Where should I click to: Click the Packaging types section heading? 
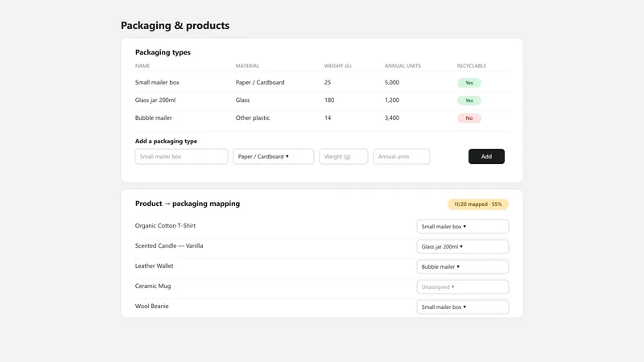pos(163,52)
